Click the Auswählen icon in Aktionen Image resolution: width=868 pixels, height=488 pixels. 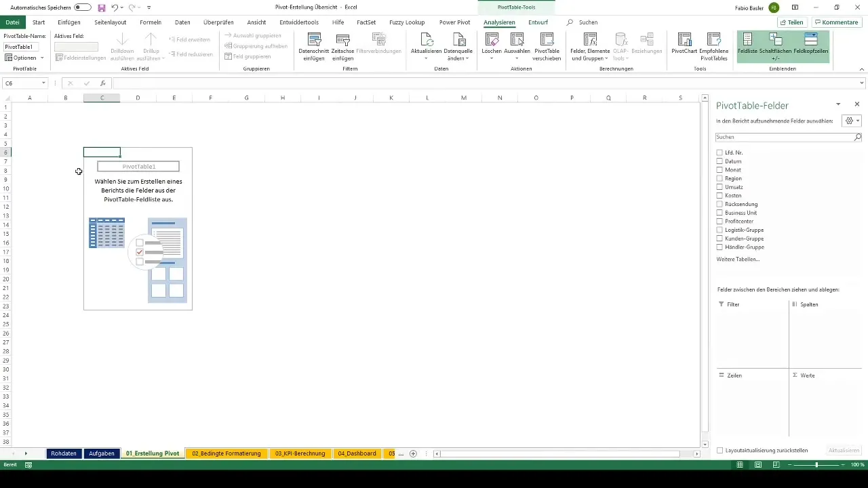point(517,39)
